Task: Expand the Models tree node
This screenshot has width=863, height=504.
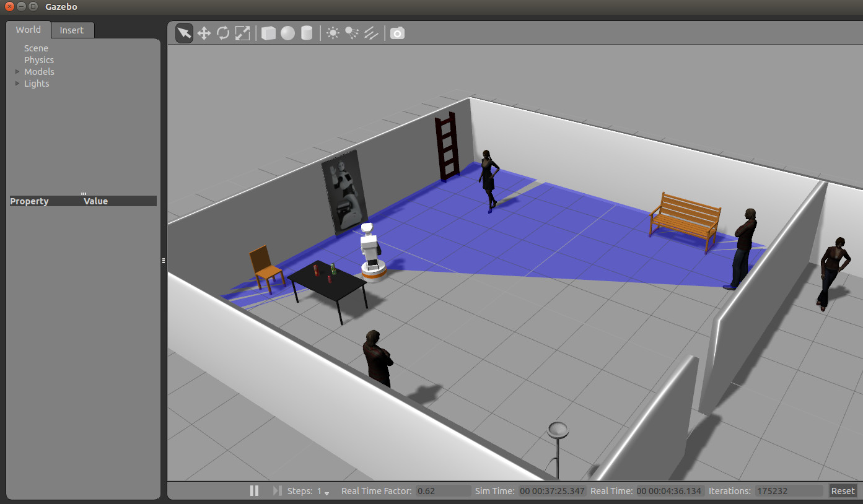Action: [17, 72]
